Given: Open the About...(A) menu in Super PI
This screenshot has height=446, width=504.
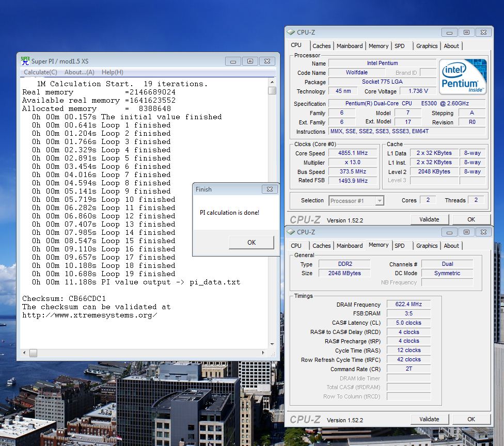Looking at the screenshot, I should click(x=80, y=72).
